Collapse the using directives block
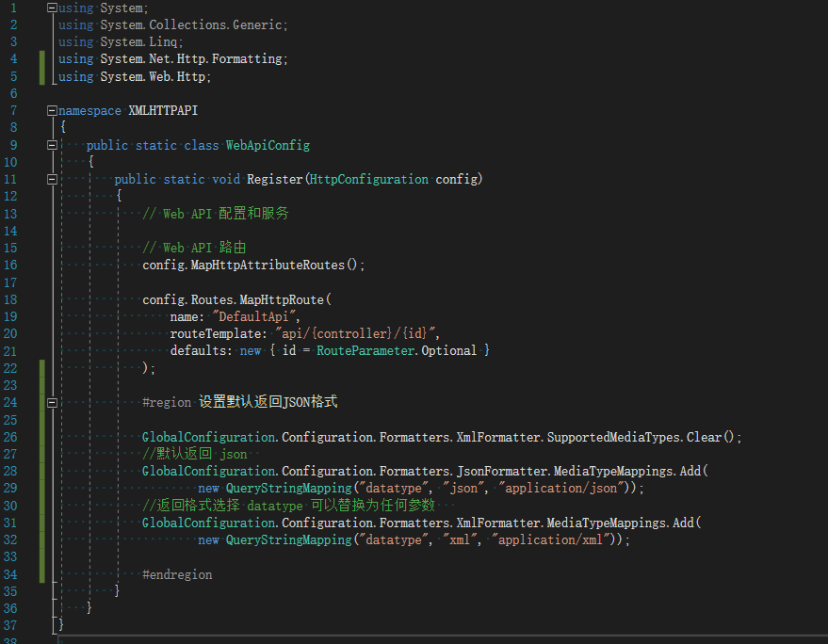This screenshot has height=644, width=828. [52, 8]
